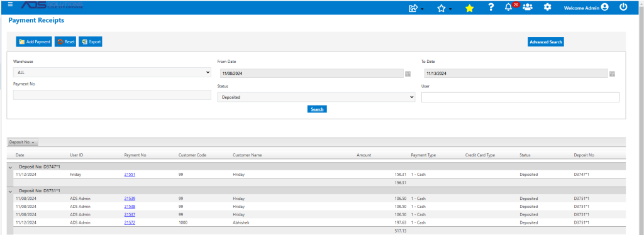This screenshot has height=235, width=644.
Task: Click the Welcome Admin profile
Action: tap(586, 8)
